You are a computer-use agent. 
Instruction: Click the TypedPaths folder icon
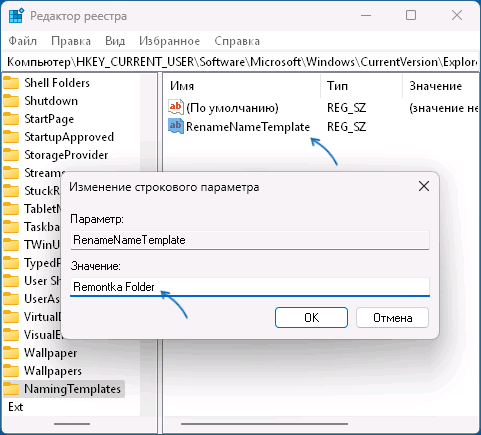tap(11, 263)
